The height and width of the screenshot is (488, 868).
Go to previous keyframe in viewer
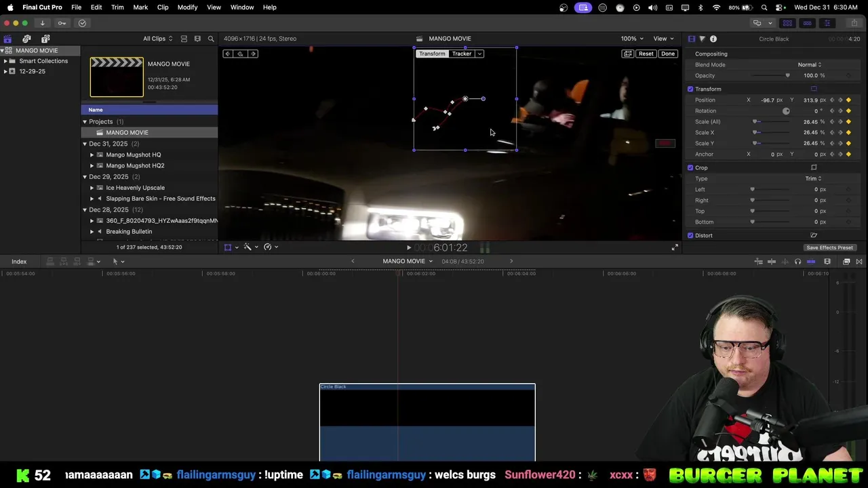coord(228,54)
